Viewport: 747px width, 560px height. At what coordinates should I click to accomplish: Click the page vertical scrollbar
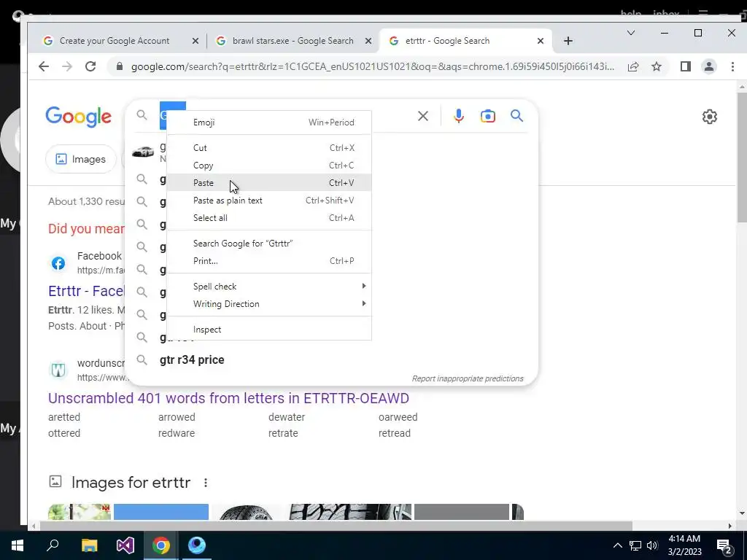(742, 157)
